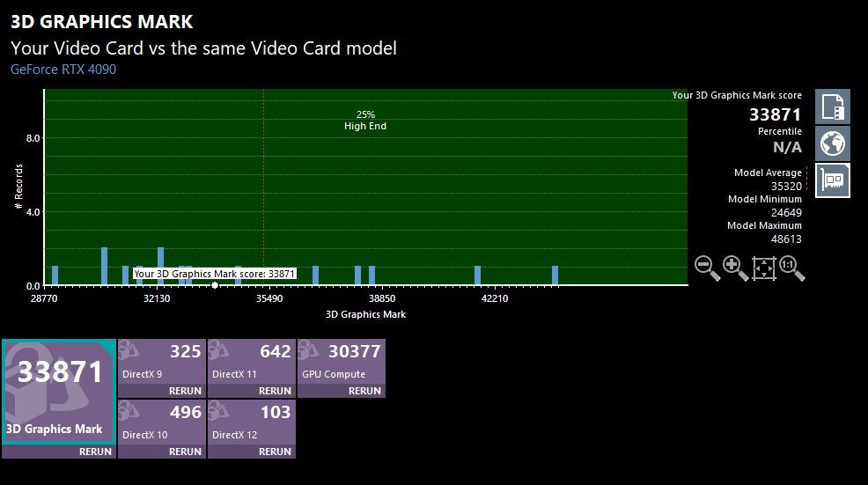Viewport: 868px width, 485px height.
Task: Select the DirectX 9 score tile 325
Action: [x=162, y=362]
